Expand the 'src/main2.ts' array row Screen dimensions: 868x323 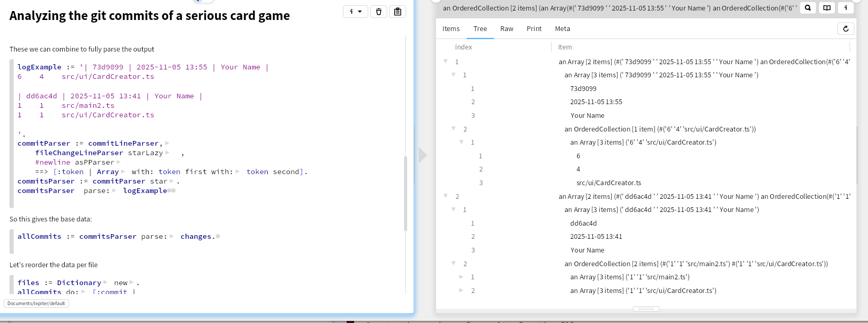[461, 277]
